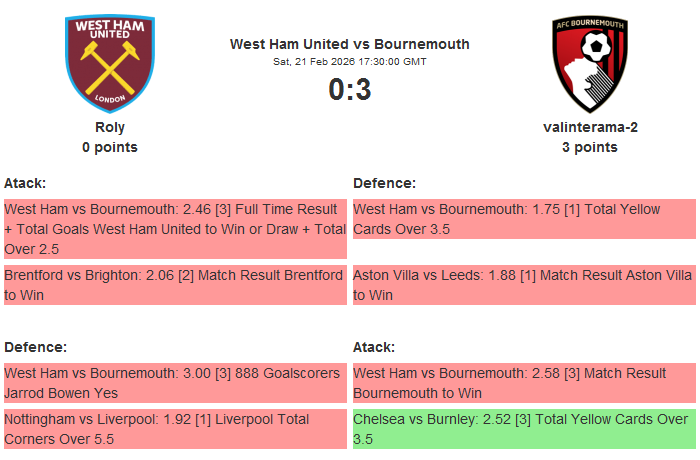Viewport: 700px width, 460px height.
Task: Open the Aston Villa vs Leeds bet row
Action: 524,285
